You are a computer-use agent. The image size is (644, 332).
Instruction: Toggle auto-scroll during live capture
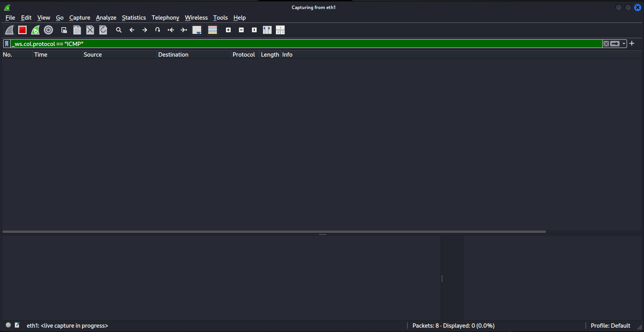coord(197,30)
